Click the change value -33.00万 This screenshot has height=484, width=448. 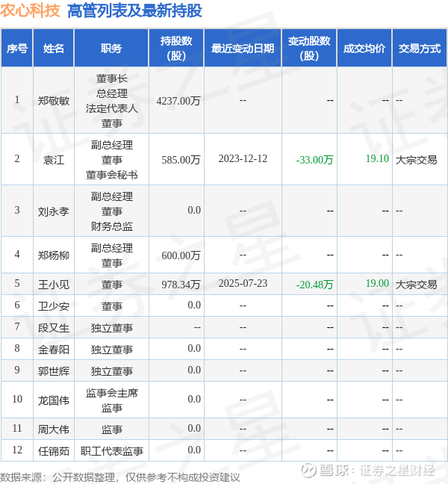coord(314,160)
